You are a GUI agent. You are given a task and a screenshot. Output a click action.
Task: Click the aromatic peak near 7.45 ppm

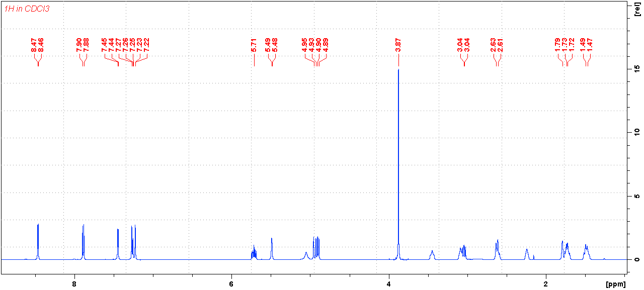(x=118, y=244)
